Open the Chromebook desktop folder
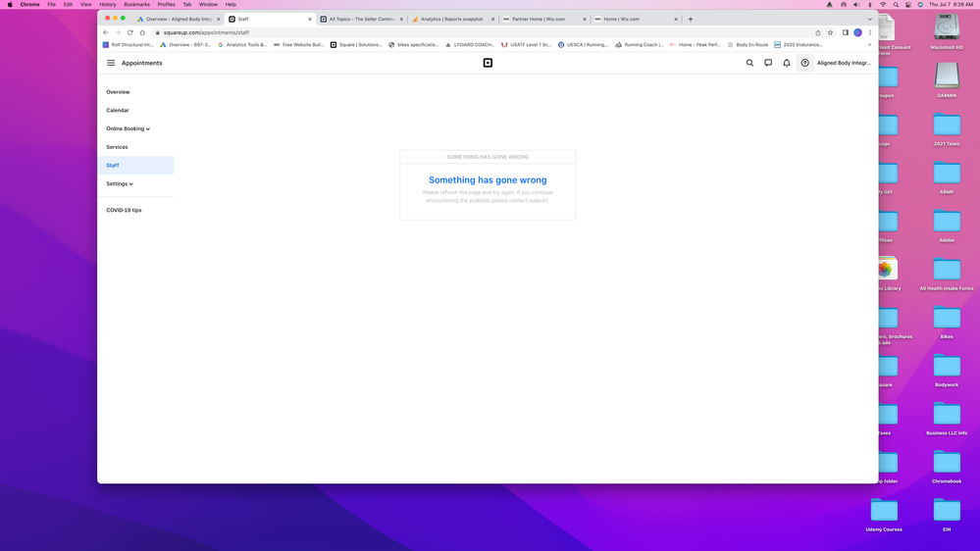Viewport: 980px width, 551px height. (947, 467)
